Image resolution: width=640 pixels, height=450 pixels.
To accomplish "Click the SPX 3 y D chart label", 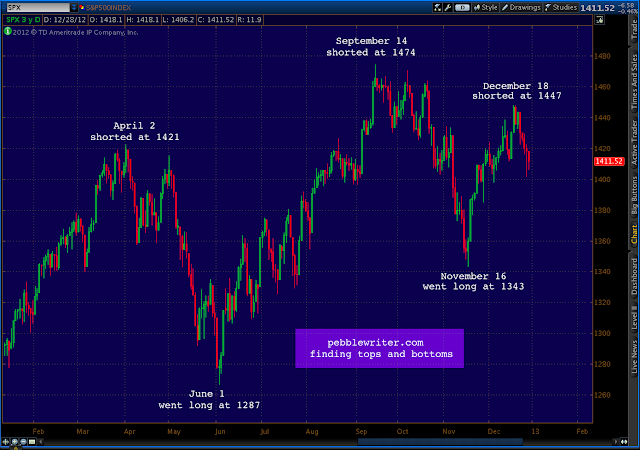I will pyautogui.click(x=23, y=20).
